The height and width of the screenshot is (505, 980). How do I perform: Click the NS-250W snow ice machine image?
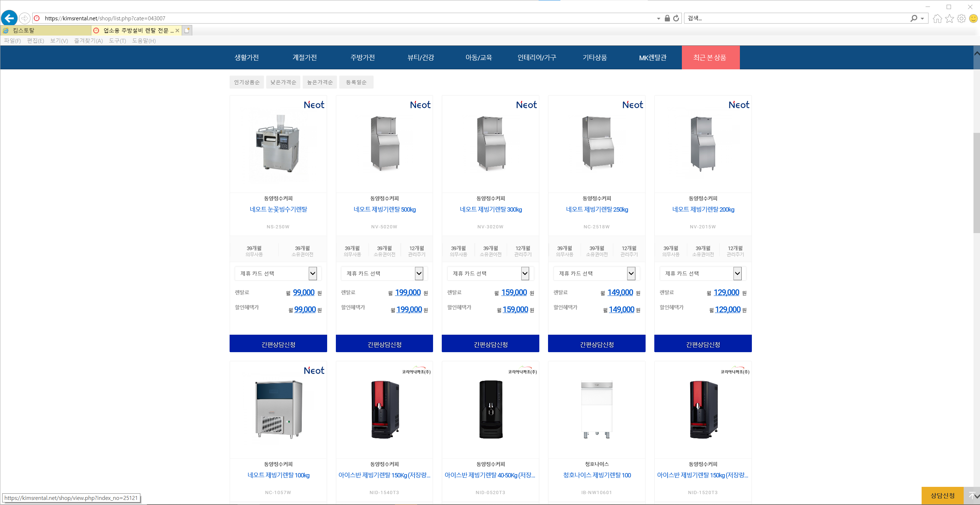click(x=278, y=144)
